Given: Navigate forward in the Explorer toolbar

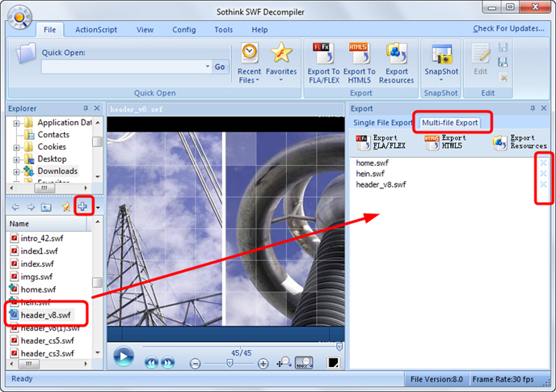Looking at the screenshot, I should click(31, 207).
